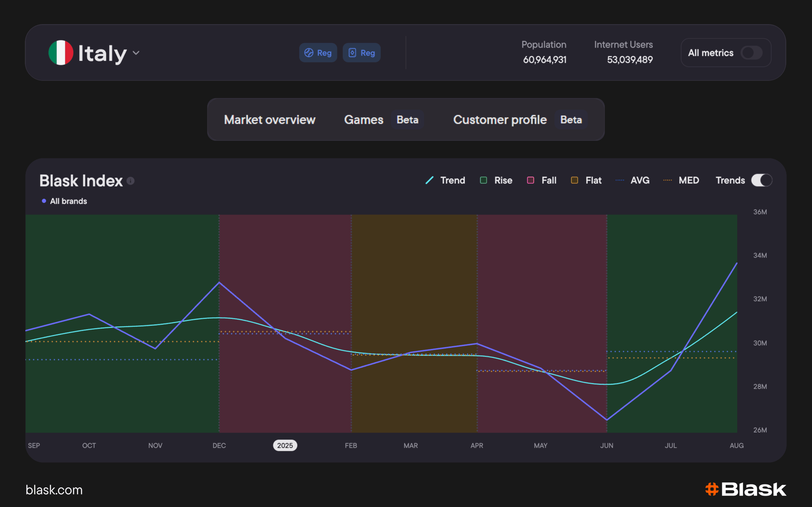Click the Blask Index info icon

[x=130, y=181]
